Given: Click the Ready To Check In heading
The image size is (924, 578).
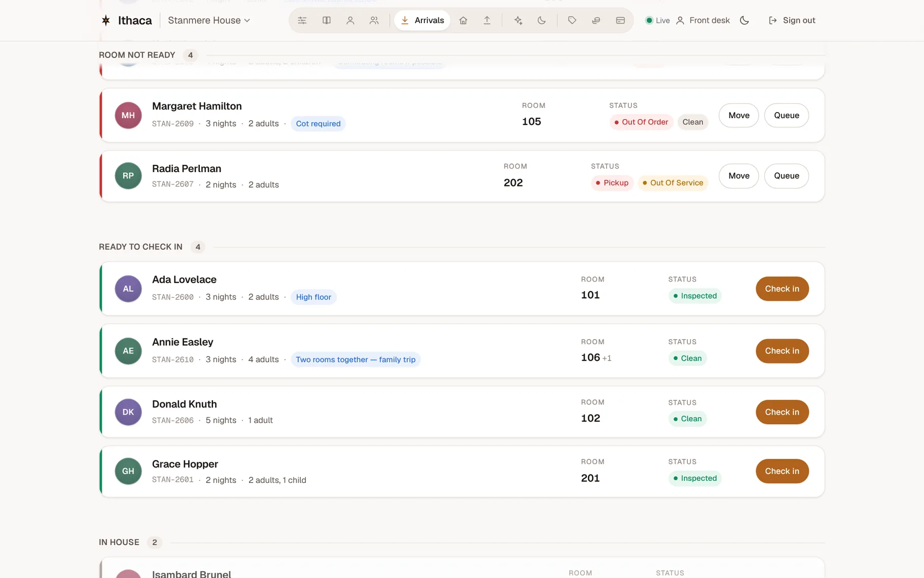Looking at the screenshot, I should point(141,247).
